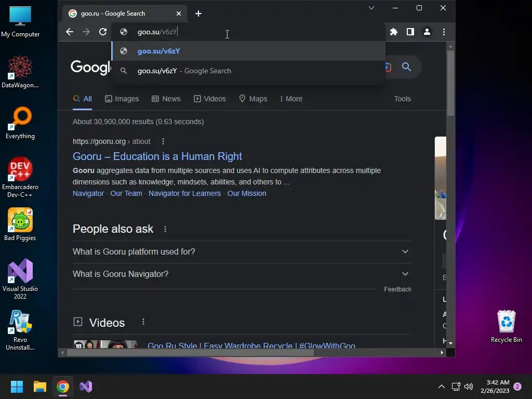Open File Explorer from the taskbar
The image size is (532, 399).
(x=39, y=387)
